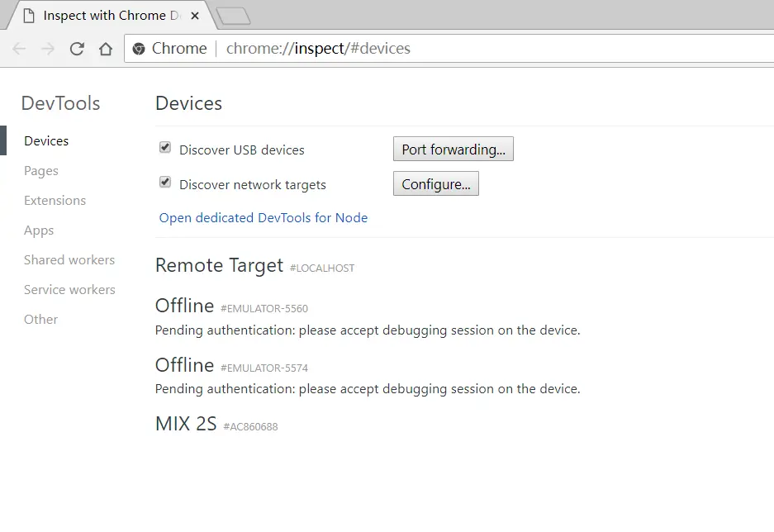Click the page icon on the tab

pos(29,16)
